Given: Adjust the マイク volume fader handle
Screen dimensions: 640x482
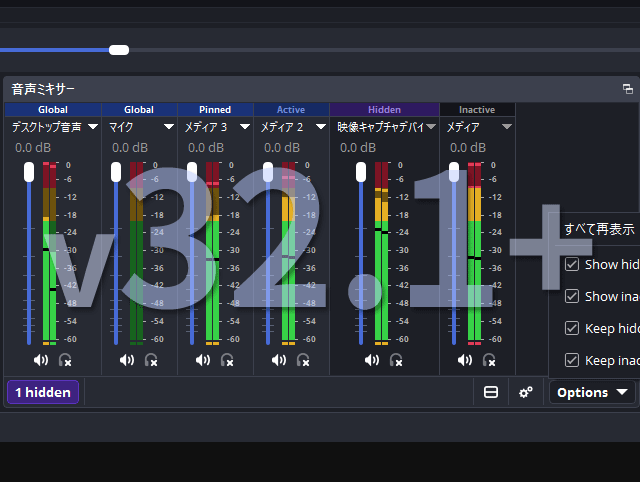Looking at the screenshot, I should click(x=116, y=172).
